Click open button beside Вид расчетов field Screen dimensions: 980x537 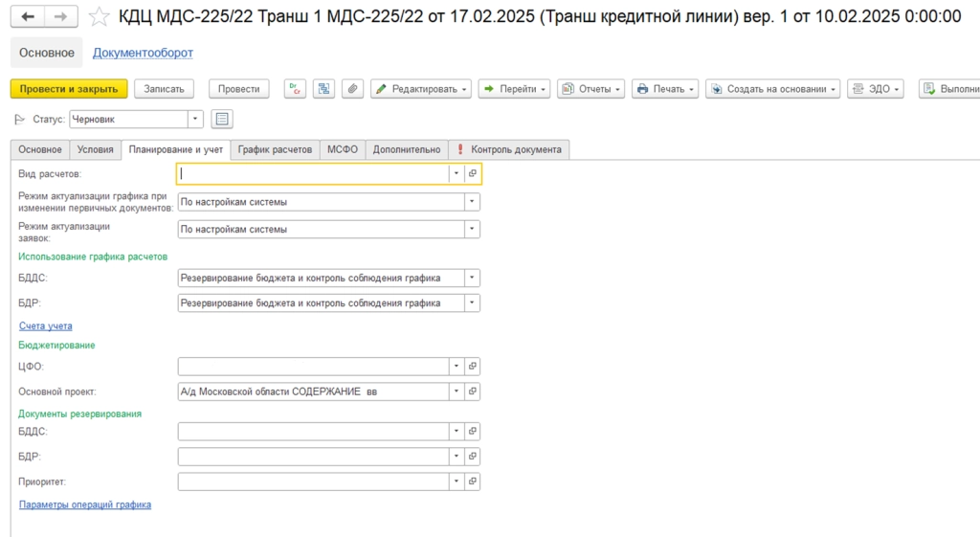472,174
